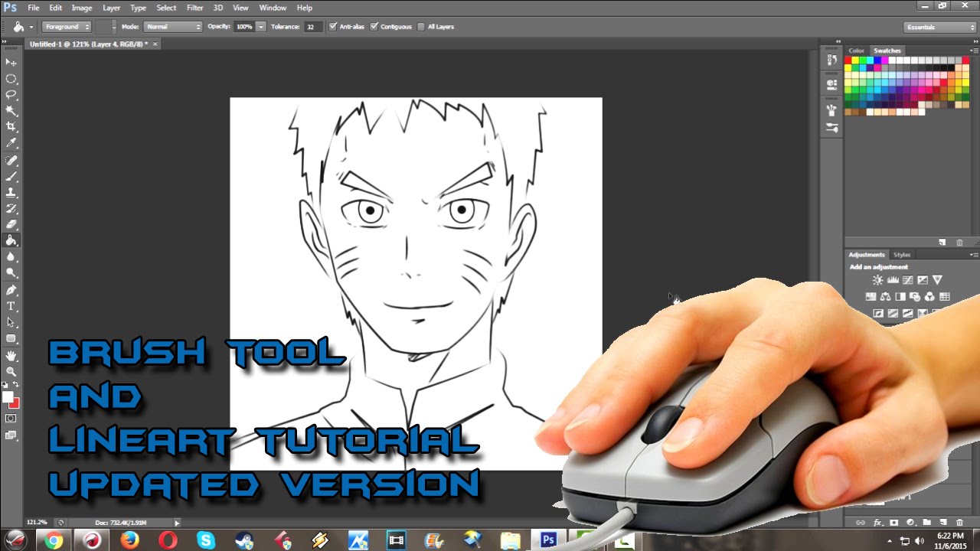Add a Brightness/Contrast adjustment

[x=877, y=280]
